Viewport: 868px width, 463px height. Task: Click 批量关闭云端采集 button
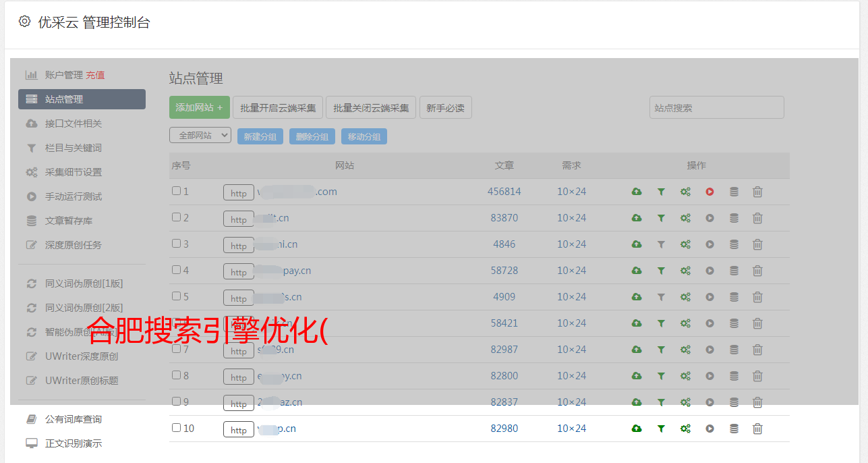[371, 107]
